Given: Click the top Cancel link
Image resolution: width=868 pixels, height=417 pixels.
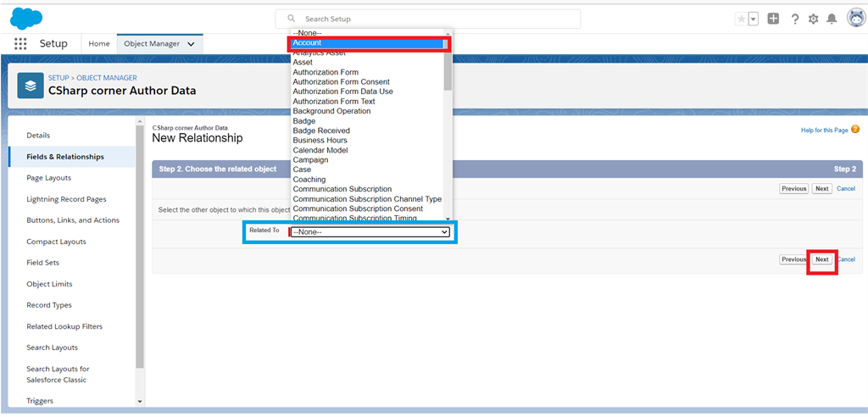Looking at the screenshot, I should (x=846, y=189).
